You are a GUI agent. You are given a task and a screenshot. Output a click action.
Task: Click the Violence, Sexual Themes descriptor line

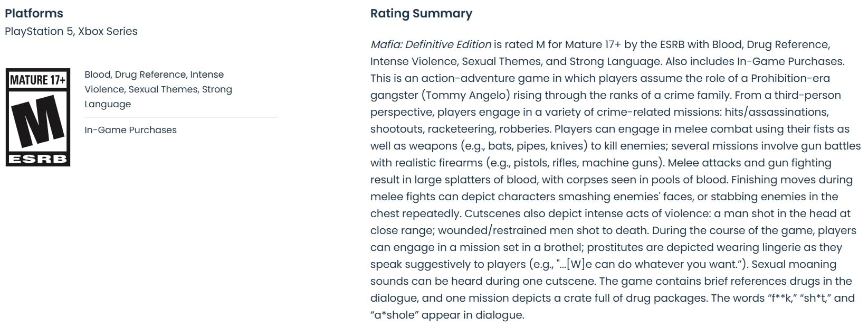pyautogui.click(x=158, y=89)
